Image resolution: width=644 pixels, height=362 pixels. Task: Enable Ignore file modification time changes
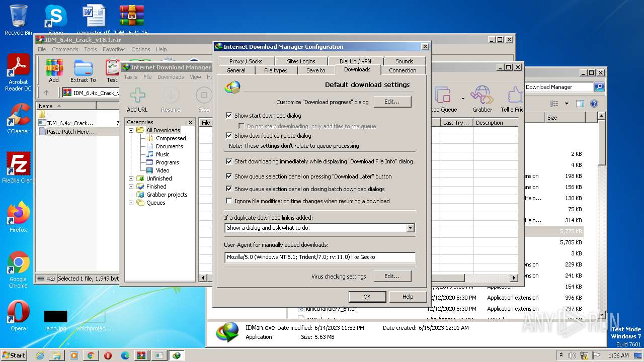click(x=229, y=201)
